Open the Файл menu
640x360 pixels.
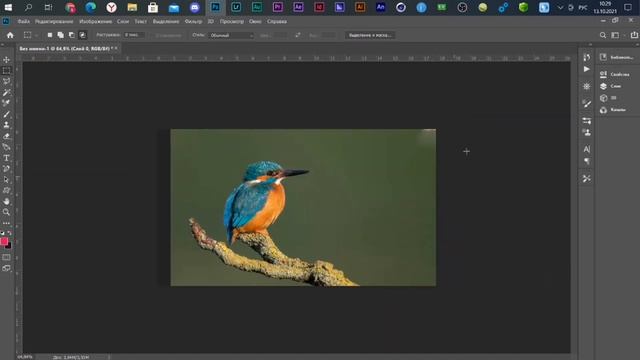click(23, 22)
